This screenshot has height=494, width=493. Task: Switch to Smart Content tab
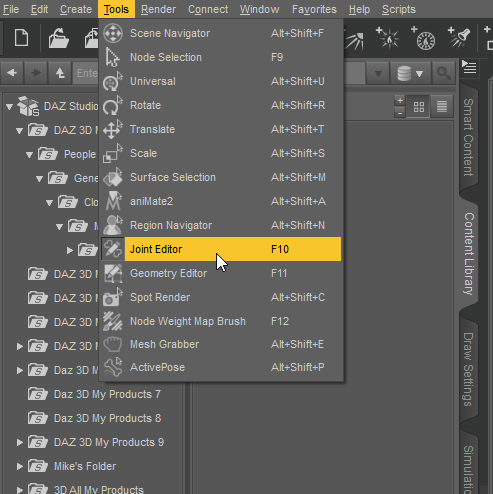(x=468, y=137)
